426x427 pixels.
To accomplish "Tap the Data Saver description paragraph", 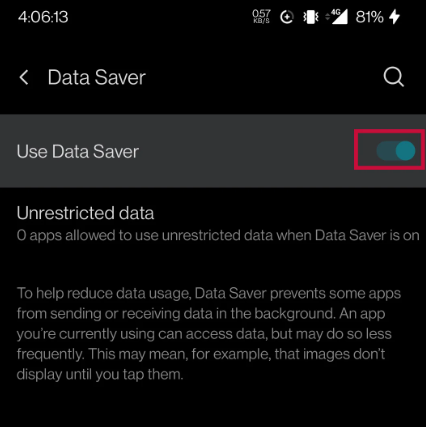I will 209,334.
